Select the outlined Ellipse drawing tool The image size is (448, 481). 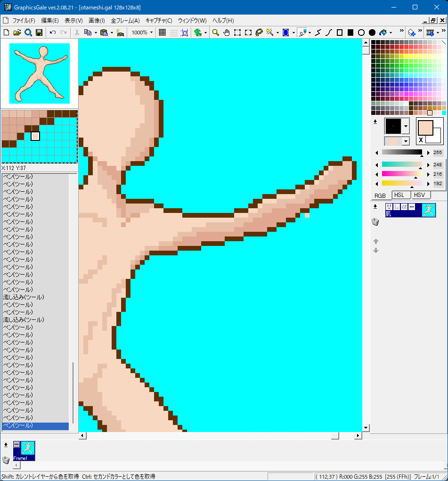[361, 33]
